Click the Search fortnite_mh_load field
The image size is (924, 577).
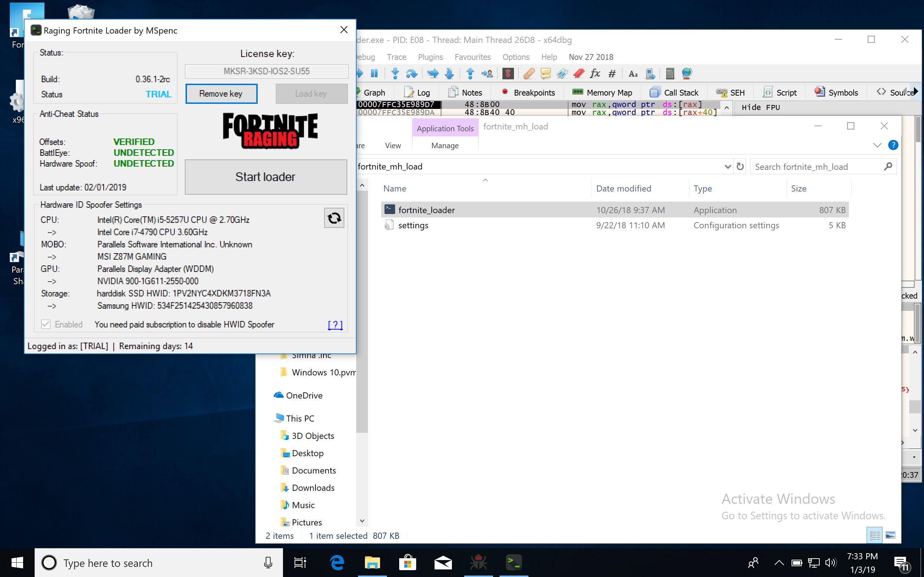817,167
